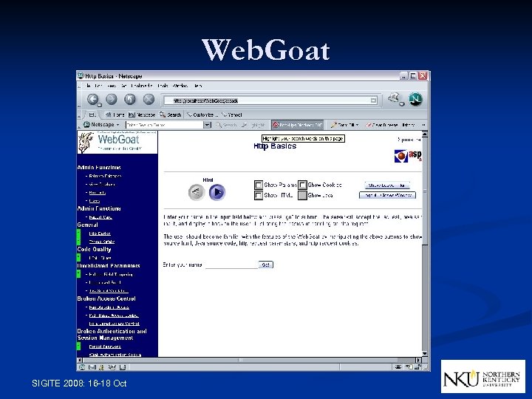Click the Unvalidated Parameters sidebar heading
This screenshot has height=399, width=532.
109,266
